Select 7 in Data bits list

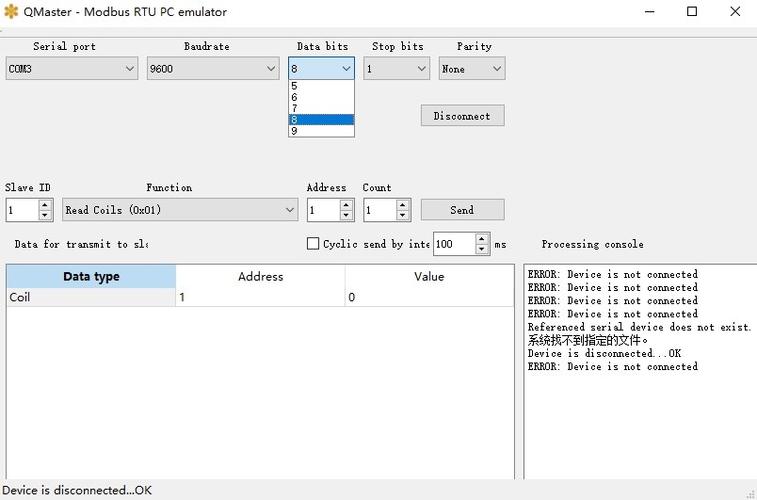pyautogui.click(x=322, y=109)
